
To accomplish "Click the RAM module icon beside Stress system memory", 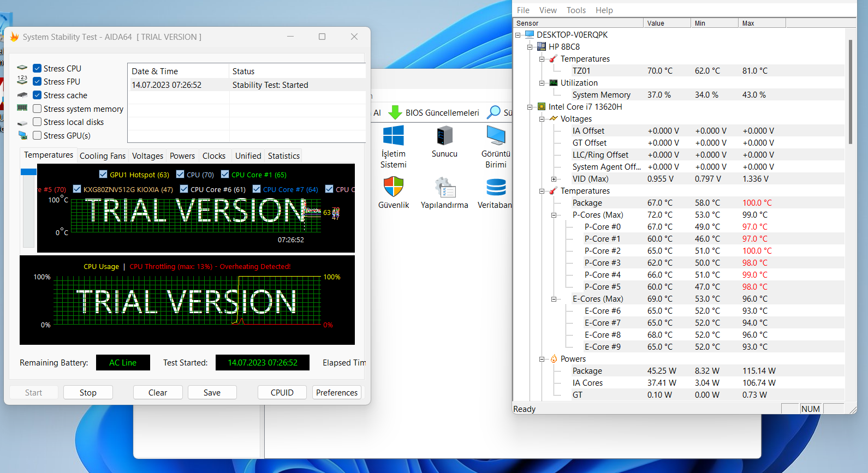I will [x=22, y=108].
